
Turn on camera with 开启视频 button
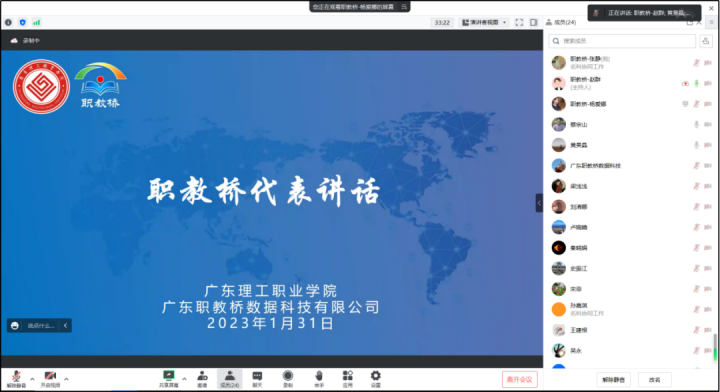pyautogui.click(x=50, y=379)
